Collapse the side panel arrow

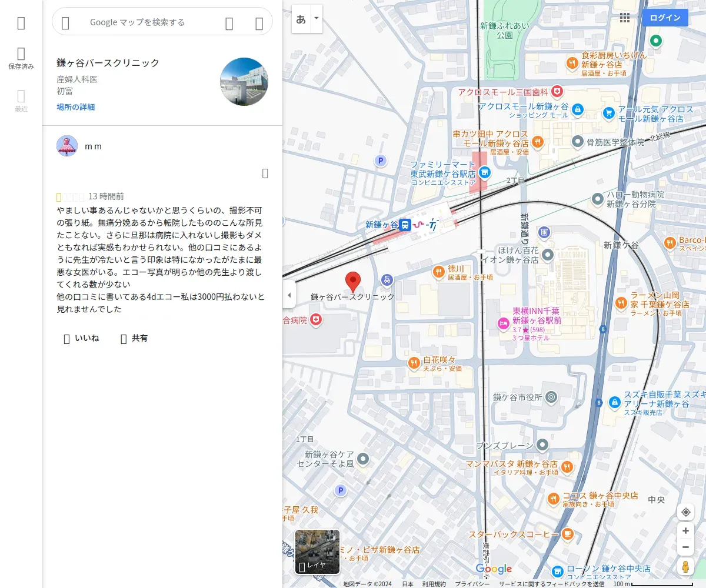pos(289,295)
